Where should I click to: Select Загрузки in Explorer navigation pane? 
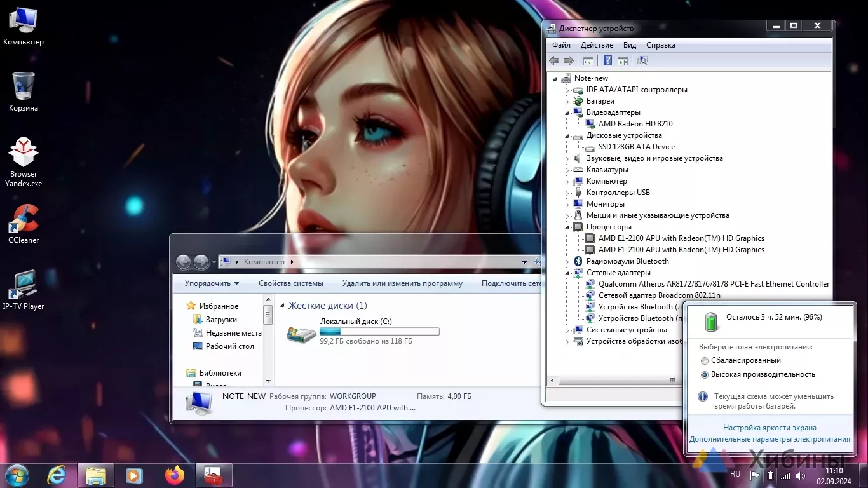pos(221,320)
